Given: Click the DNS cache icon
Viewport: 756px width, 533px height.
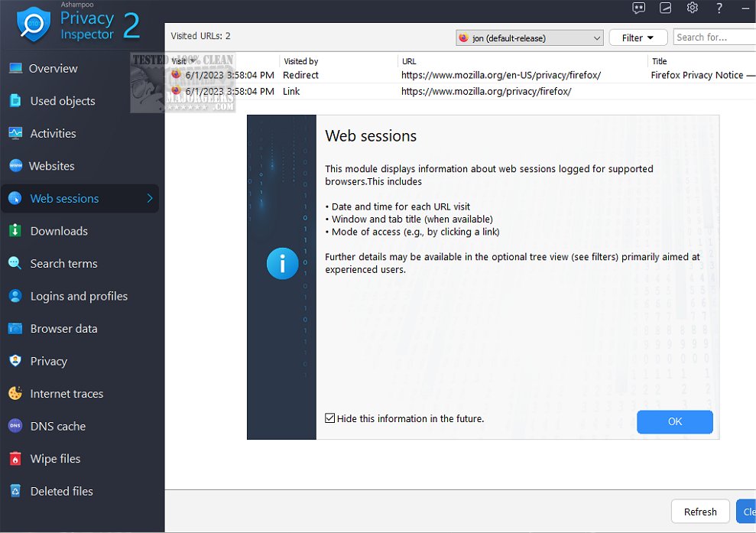Looking at the screenshot, I should pos(15,426).
